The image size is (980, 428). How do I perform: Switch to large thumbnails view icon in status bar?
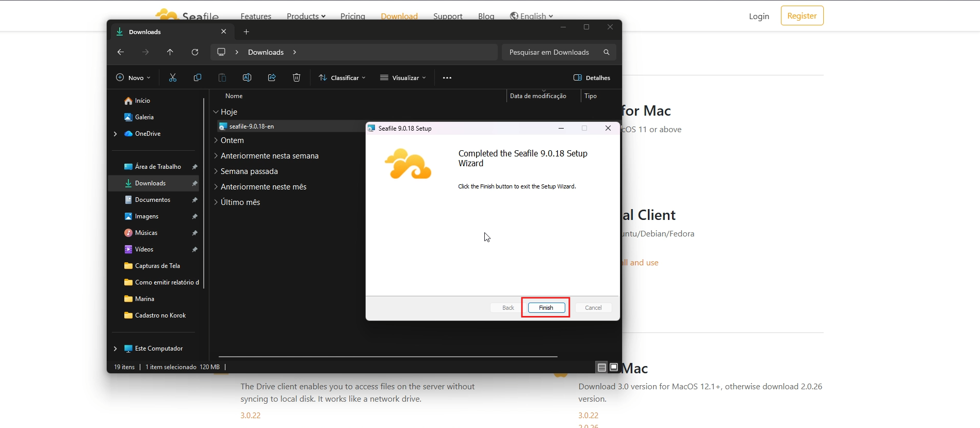[x=614, y=367]
